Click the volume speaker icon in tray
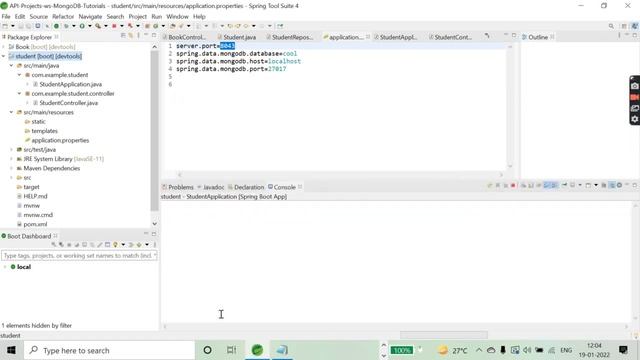Image resolution: width=640 pixels, height=360 pixels. pyautogui.click(x=527, y=350)
